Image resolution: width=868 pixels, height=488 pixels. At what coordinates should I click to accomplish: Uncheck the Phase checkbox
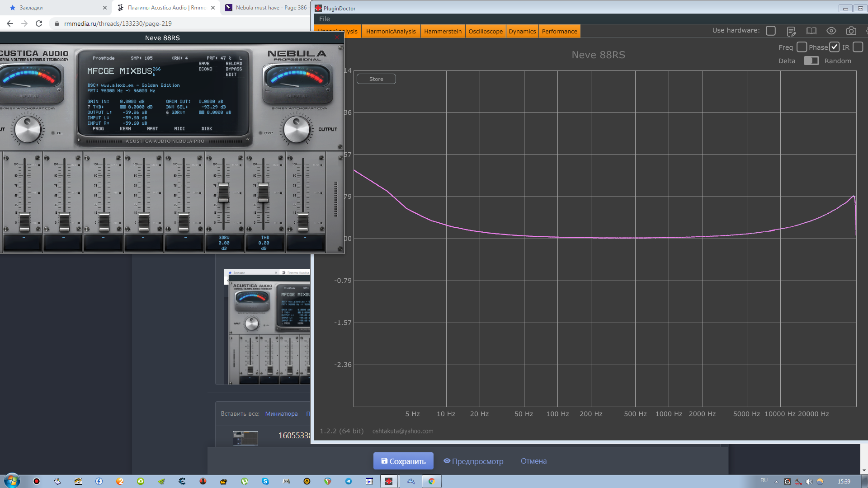coord(835,47)
